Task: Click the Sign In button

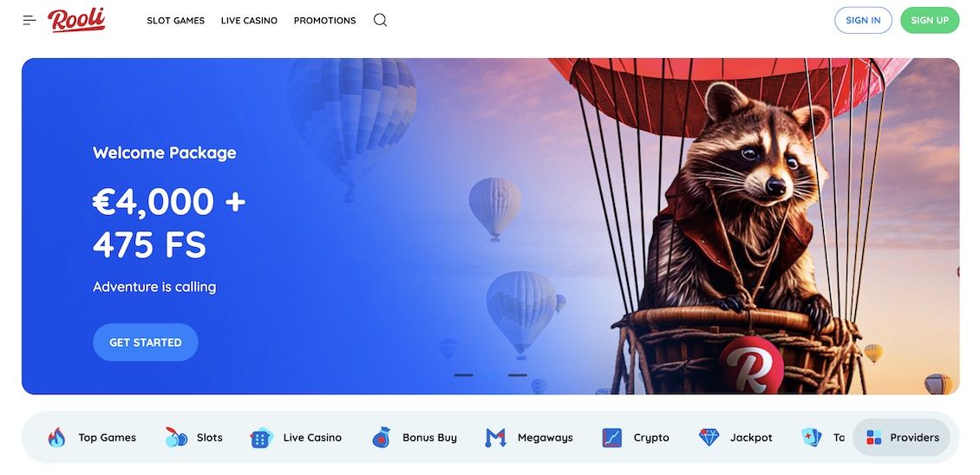Action: [863, 20]
